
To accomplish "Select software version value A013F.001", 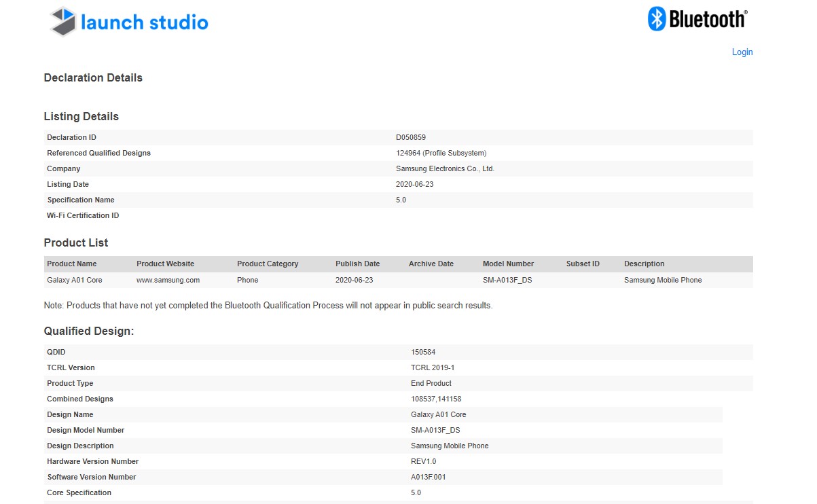I will [x=429, y=478].
